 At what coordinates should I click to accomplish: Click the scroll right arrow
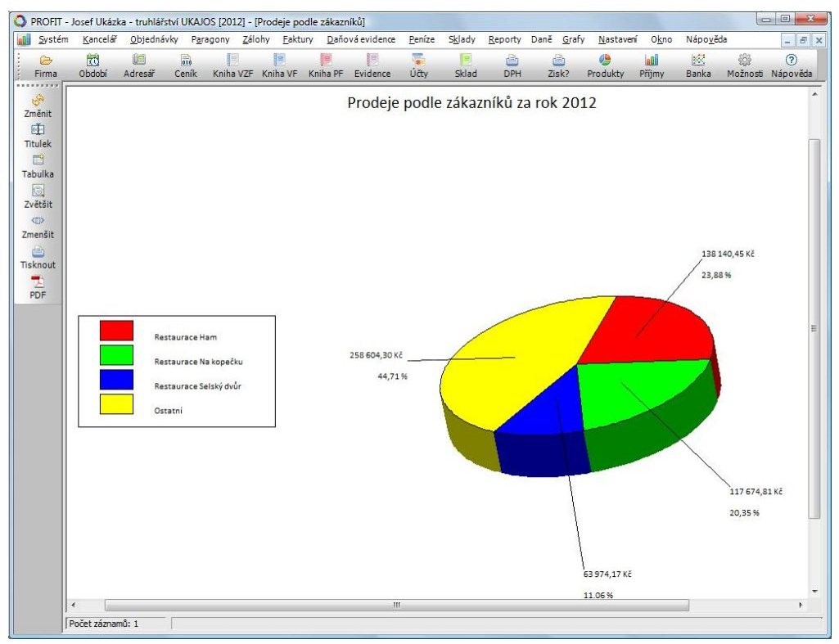click(x=801, y=605)
